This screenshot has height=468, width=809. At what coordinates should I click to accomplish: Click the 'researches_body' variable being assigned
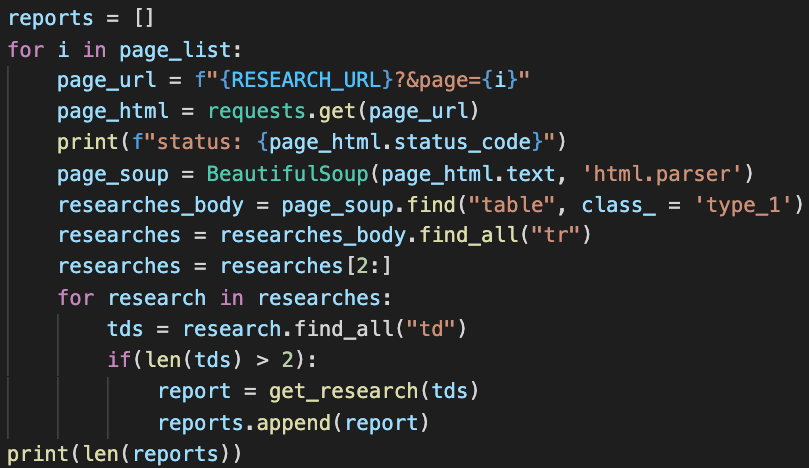[x=151, y=206]
